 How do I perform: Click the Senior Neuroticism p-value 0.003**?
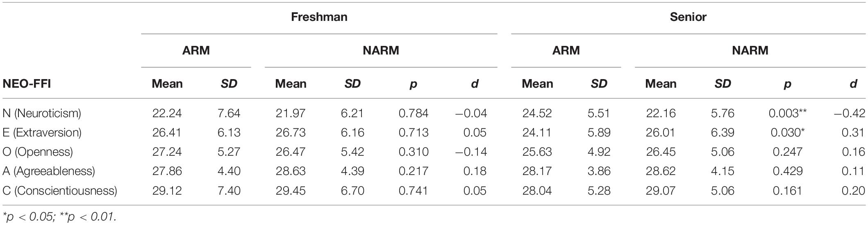pyautogui.click(x=787, y=113)
